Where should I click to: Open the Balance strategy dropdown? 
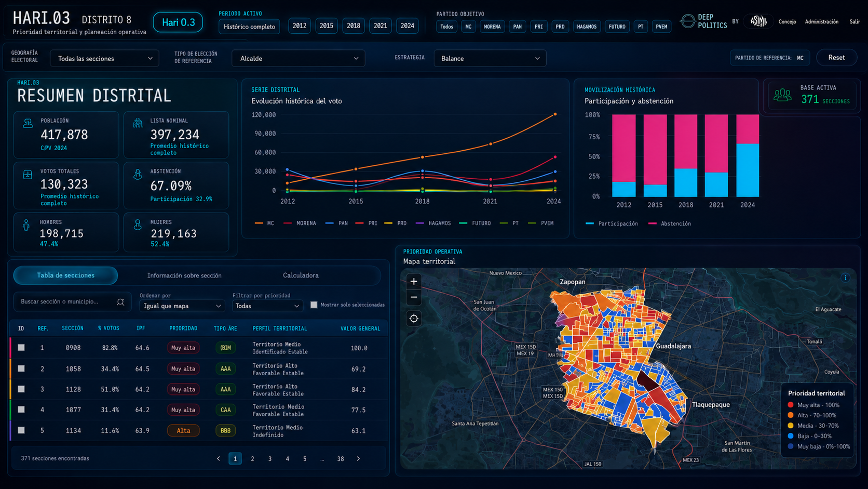(x=490, y=59)
